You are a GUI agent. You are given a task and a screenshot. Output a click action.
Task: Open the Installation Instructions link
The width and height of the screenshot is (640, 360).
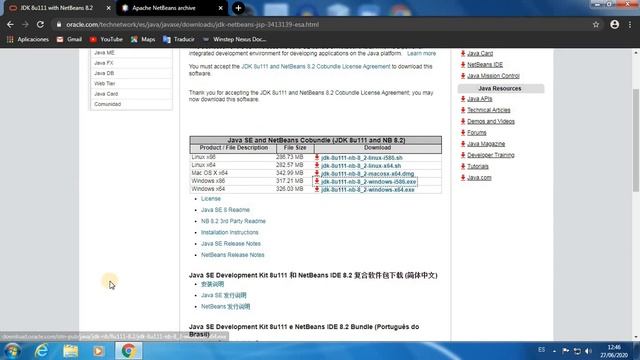[x=229, y=232]
